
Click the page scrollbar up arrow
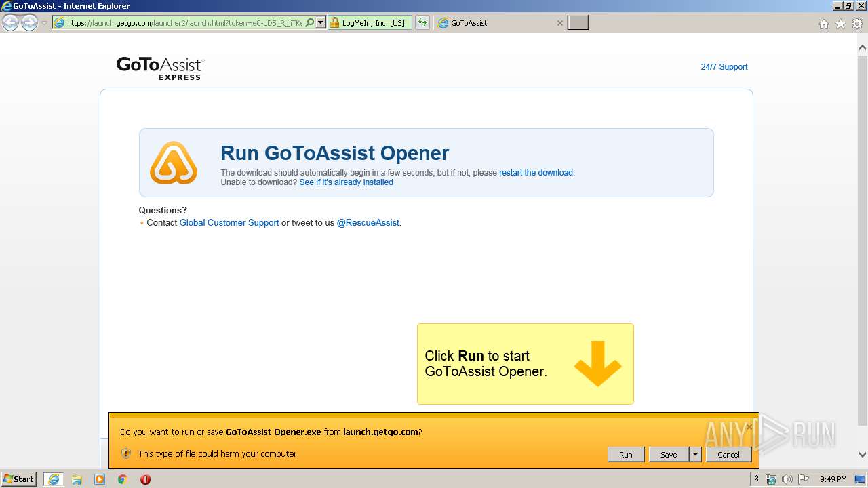(862, 47)
